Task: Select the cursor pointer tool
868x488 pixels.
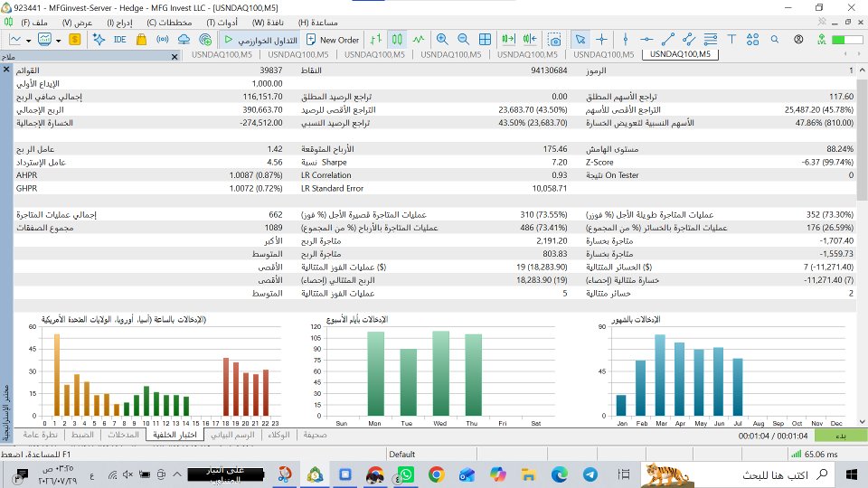Action: click(x=580, y=39)
